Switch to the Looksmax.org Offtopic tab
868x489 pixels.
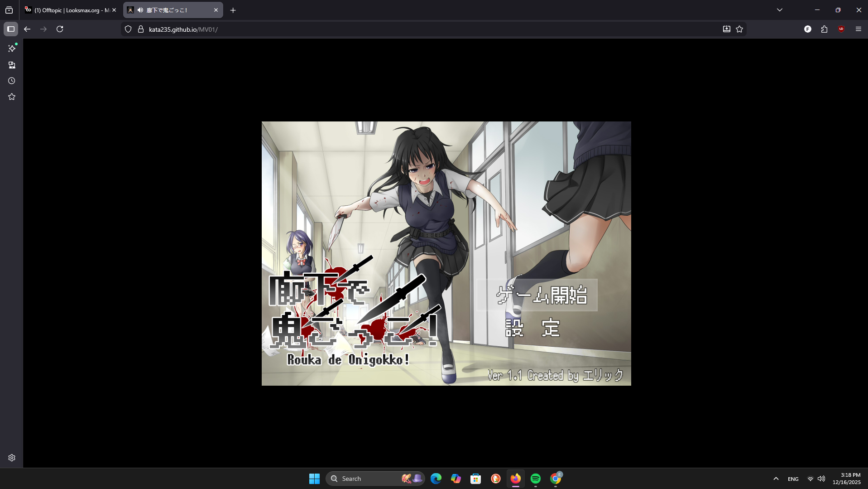tap(68, 10)
